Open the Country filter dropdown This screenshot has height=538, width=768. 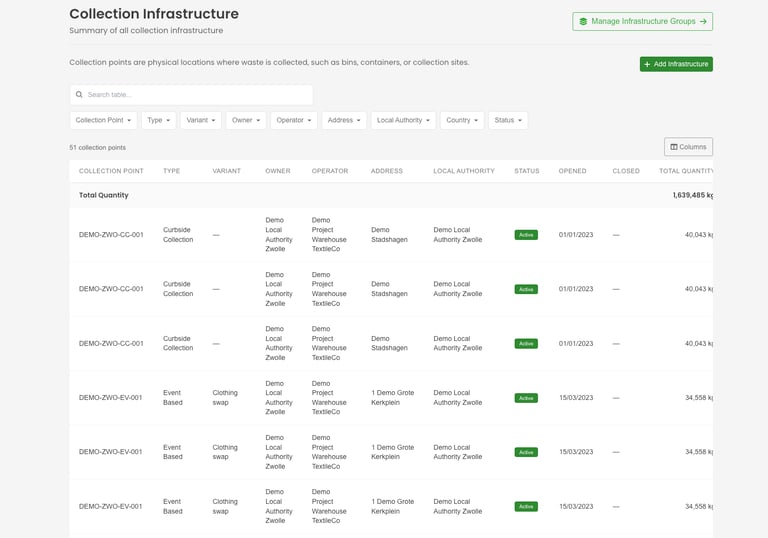[462, 120]
